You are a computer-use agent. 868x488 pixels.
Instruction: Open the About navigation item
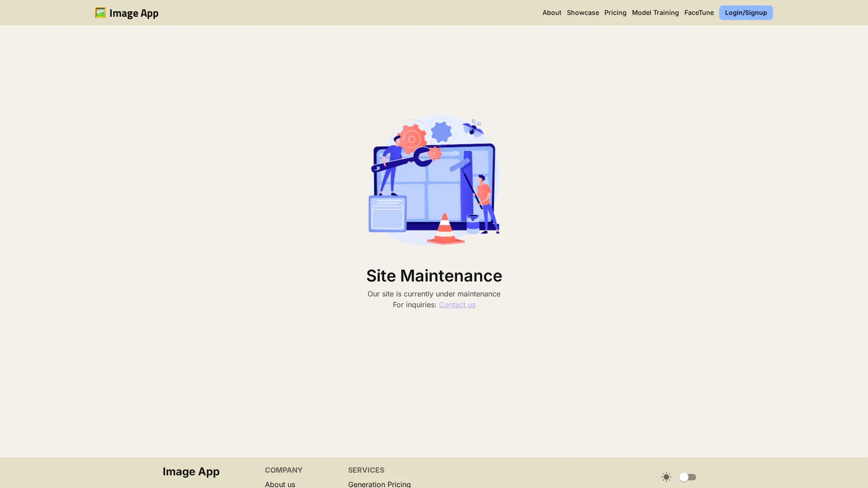[552, 13]
